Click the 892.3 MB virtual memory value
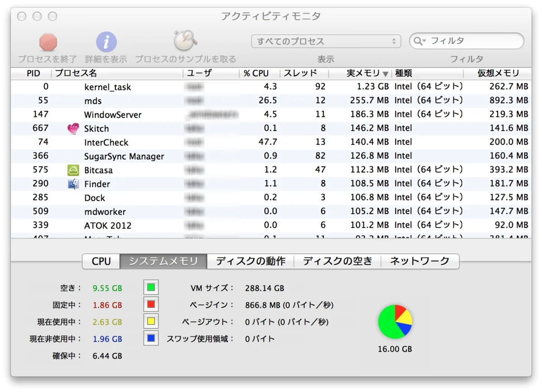The height and width of the screenshot is (392, 542). point(509,101)
